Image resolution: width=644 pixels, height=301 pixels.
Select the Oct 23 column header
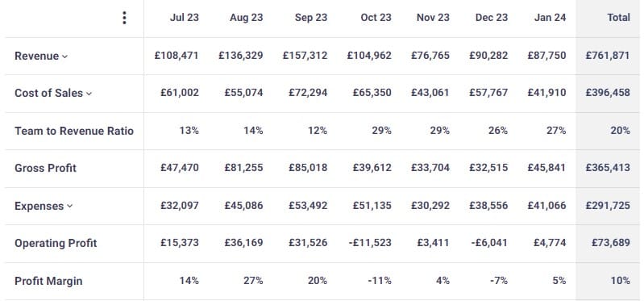click(376, 18)
